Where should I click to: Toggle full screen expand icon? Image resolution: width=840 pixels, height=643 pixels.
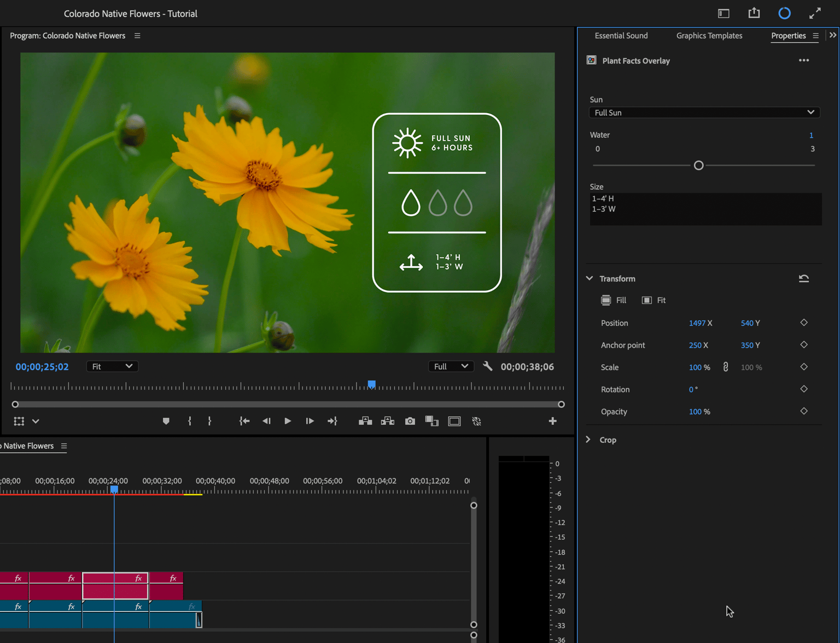tap(815, 13)
